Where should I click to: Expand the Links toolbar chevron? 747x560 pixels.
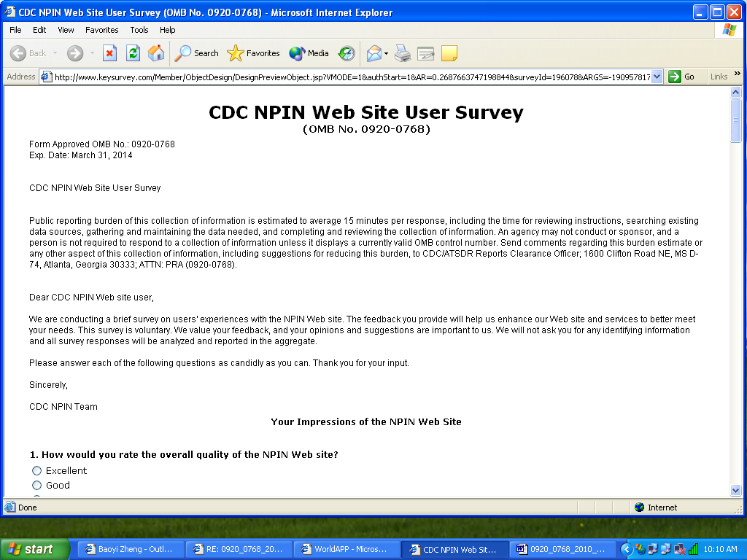coord(738,74)
